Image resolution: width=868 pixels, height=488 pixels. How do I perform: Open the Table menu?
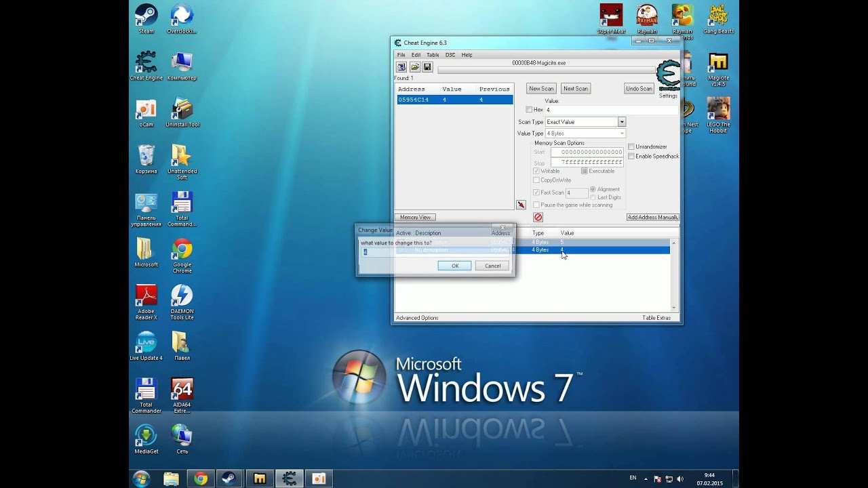click(433, 55)
